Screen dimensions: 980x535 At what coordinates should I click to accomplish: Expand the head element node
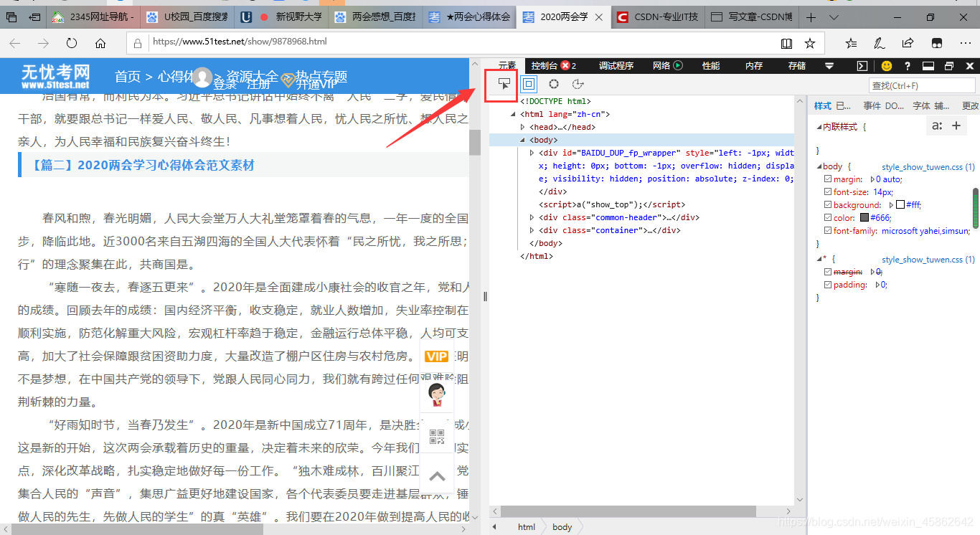click(523, 127)
